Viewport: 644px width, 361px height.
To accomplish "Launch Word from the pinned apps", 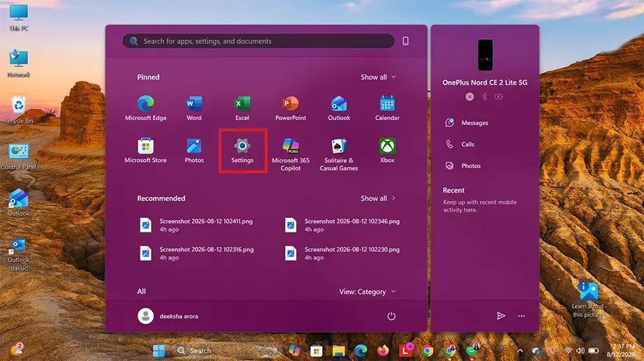I will pos(194,108).
